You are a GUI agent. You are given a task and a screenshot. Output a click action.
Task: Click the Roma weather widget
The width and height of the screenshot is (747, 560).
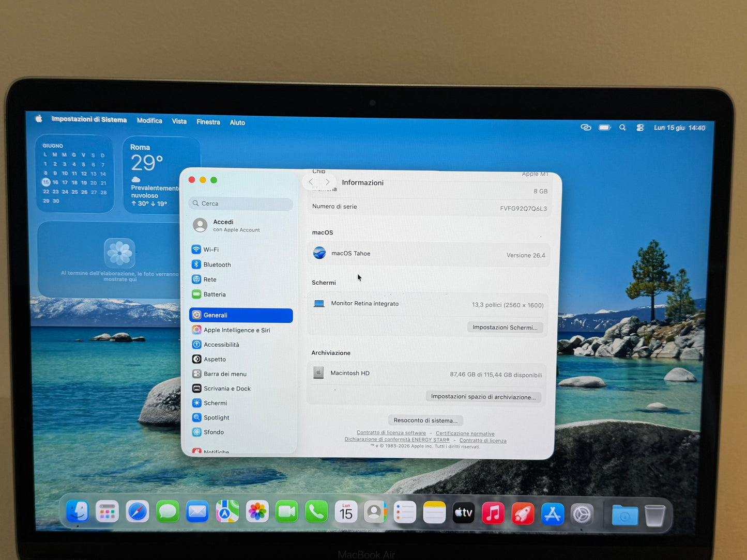click(x=161, y=175)
